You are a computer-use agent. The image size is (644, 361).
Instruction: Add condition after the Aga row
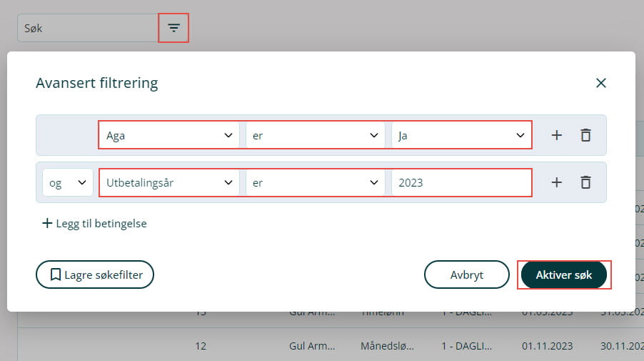pos(557,135)
